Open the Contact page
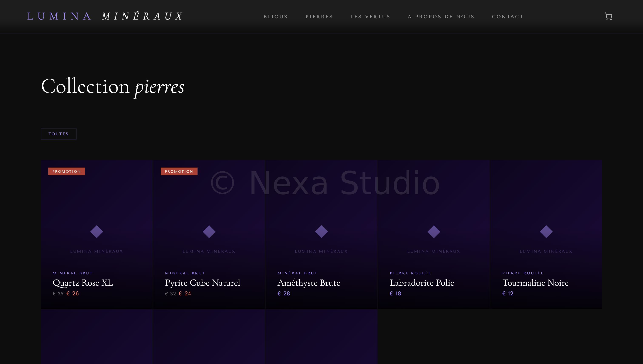 [508, 17]
